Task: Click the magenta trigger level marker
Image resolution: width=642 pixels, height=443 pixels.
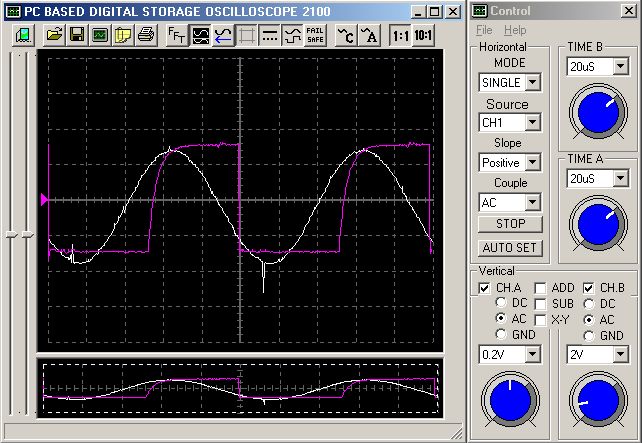Action: 44,200
